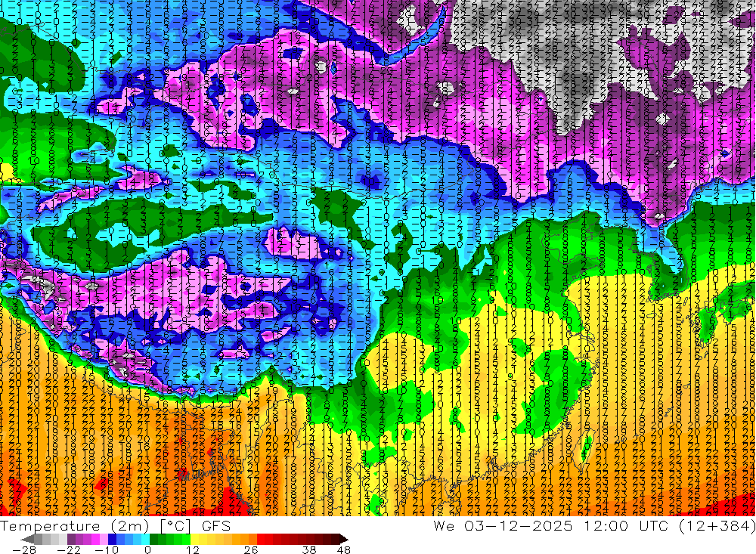This screenshot has height=554, width=756.
Task: Select the bright yellow legend swatch above 12
Action: coord(194,539)
